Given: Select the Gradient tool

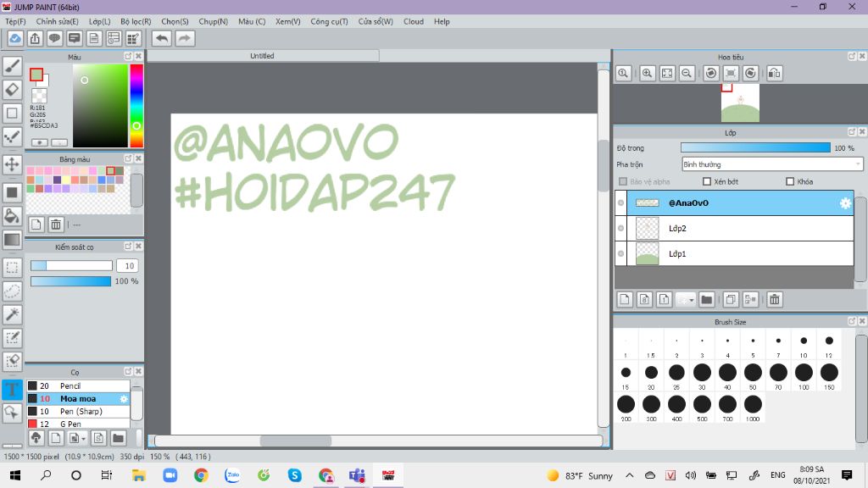Looking at the screenshot, I should point(12,240).
